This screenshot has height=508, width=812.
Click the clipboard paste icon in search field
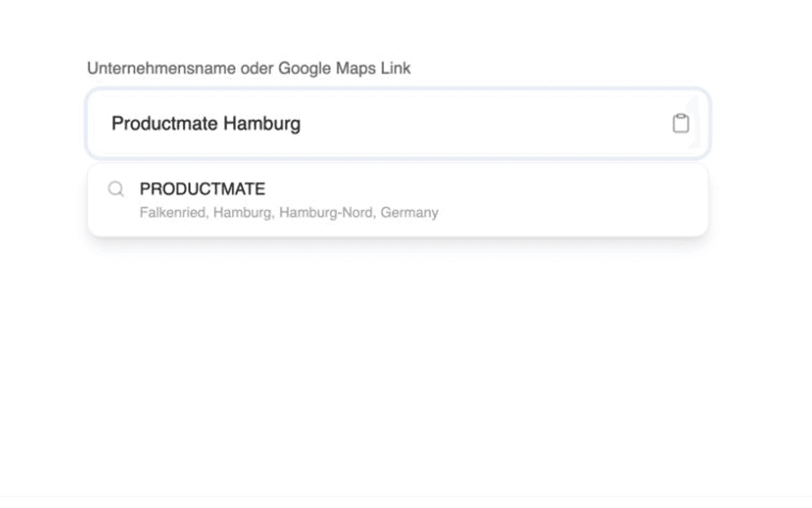tap(681, 123)
